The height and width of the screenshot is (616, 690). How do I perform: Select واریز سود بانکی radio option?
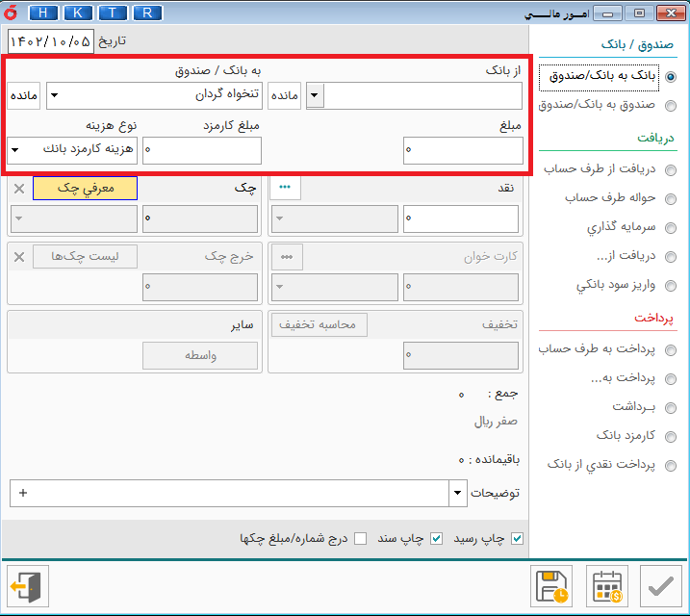670,286
